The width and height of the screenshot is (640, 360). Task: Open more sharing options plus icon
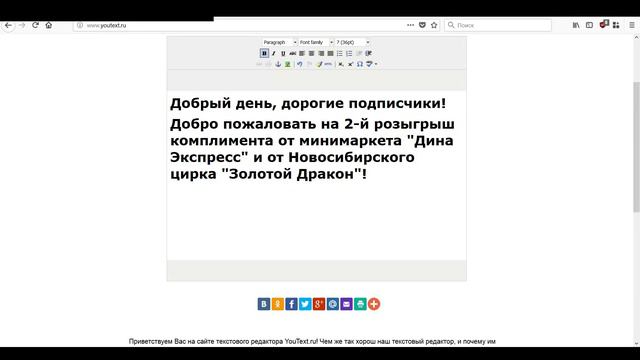(374, 304)
